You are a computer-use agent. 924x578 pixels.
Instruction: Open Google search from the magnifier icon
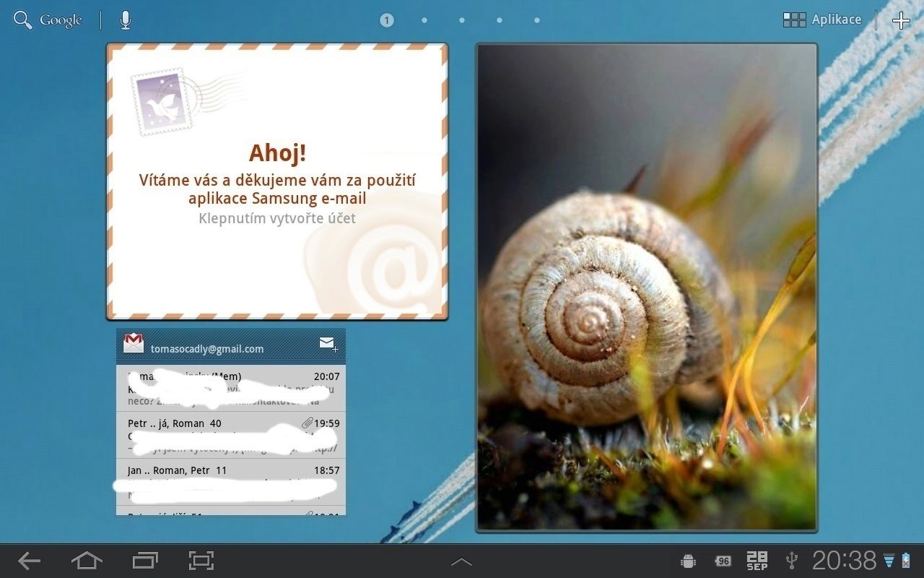tap(23, 20)
